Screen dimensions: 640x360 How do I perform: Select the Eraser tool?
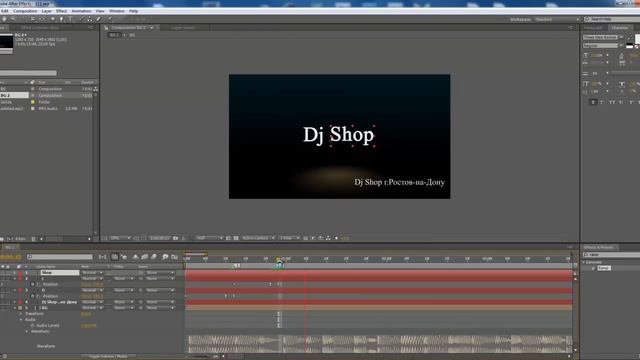click(98, 19)
